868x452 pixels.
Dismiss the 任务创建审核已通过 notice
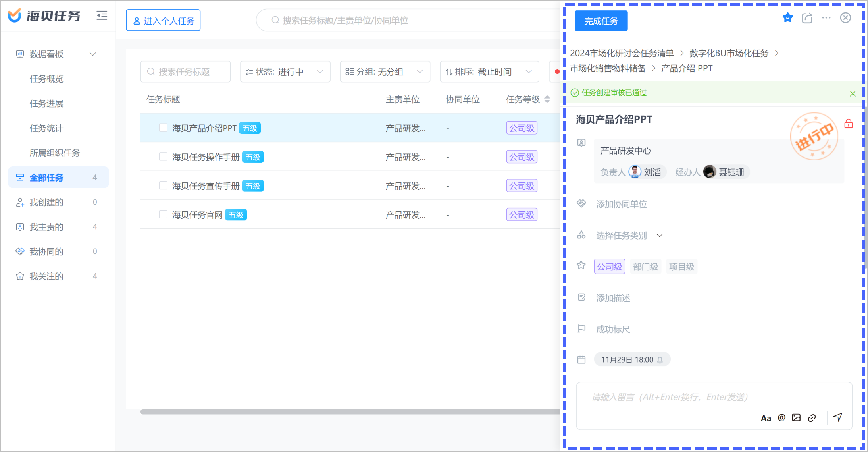click(x=853, y=93)
